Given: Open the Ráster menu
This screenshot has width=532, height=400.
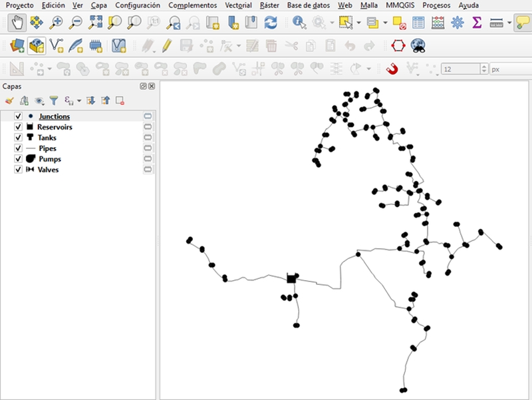Looking at the screenshot, I should 269,5.
